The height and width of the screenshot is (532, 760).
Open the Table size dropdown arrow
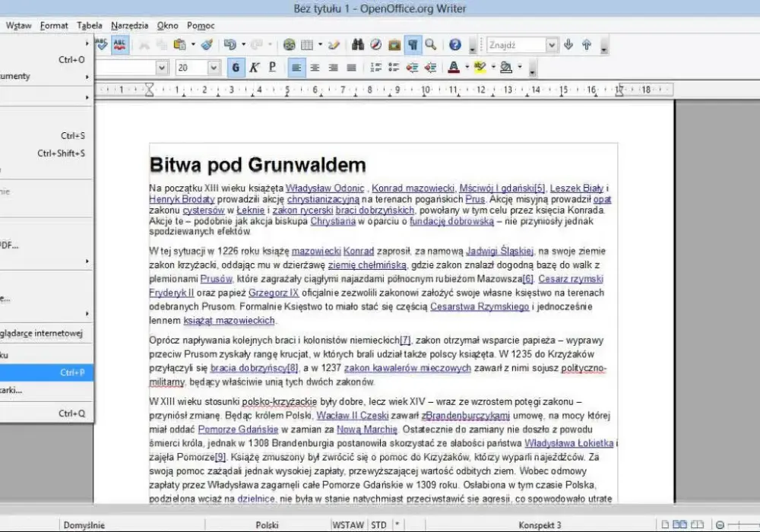click(321, 45)
